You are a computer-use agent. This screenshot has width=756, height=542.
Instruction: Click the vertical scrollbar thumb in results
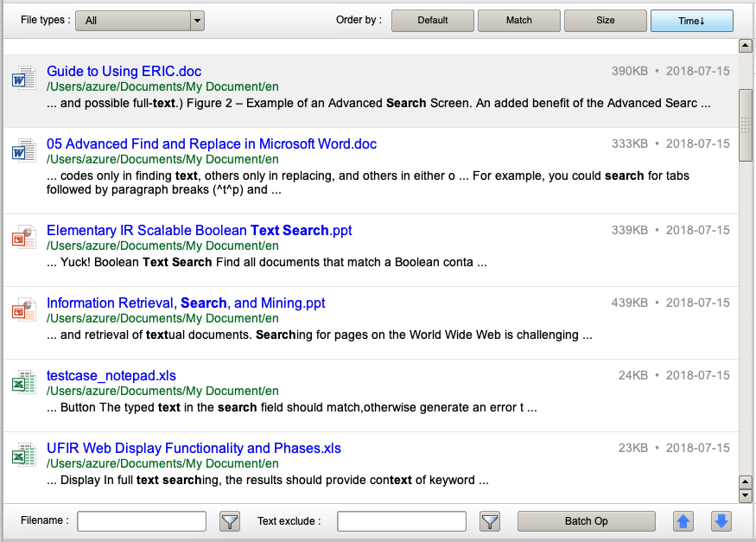point(746,125)
